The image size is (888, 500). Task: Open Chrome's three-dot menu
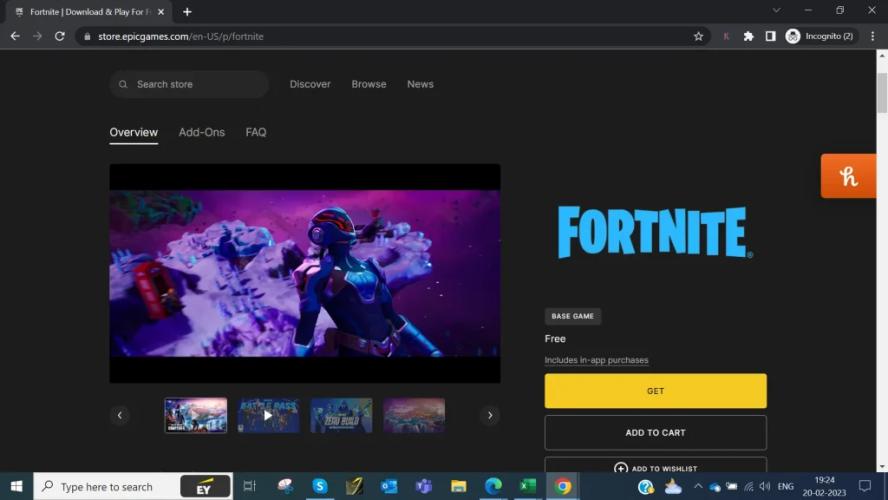[x=872, y=36]
